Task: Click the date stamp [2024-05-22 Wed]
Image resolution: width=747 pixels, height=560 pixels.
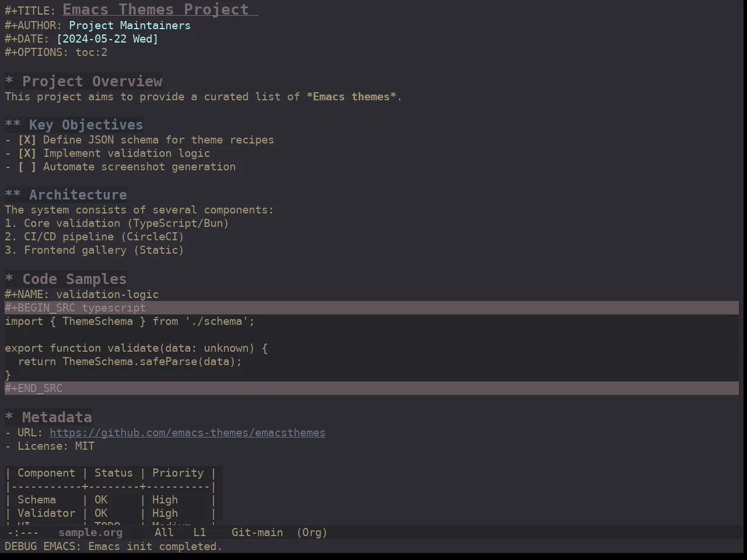Action: pyautogui.click(x=107, y=39)
